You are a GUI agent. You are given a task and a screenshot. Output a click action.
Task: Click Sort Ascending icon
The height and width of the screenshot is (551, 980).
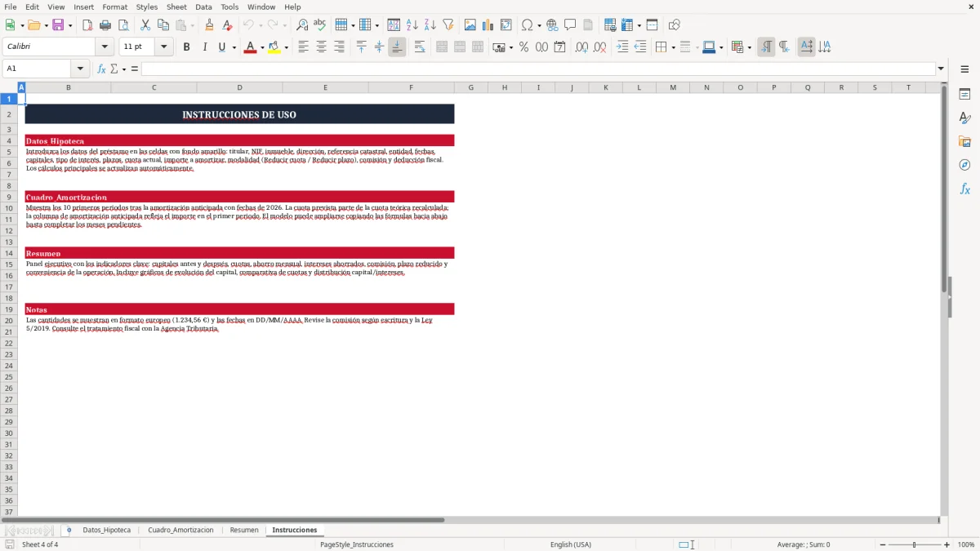pyautogui.click(x=412, y=25)
